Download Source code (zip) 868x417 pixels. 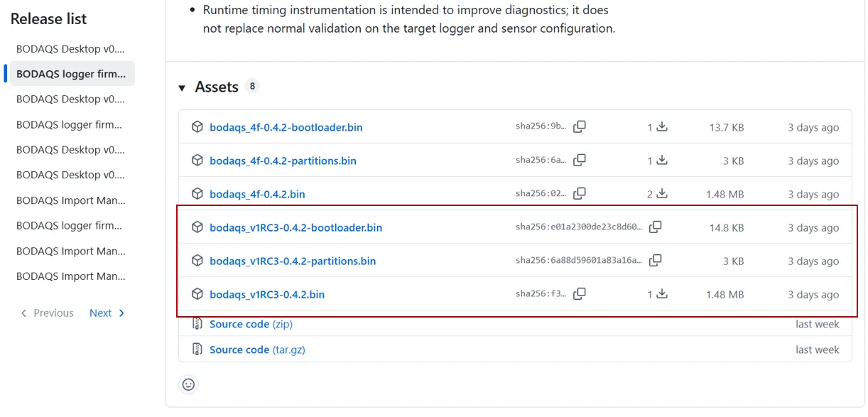(x=251, y=324)
